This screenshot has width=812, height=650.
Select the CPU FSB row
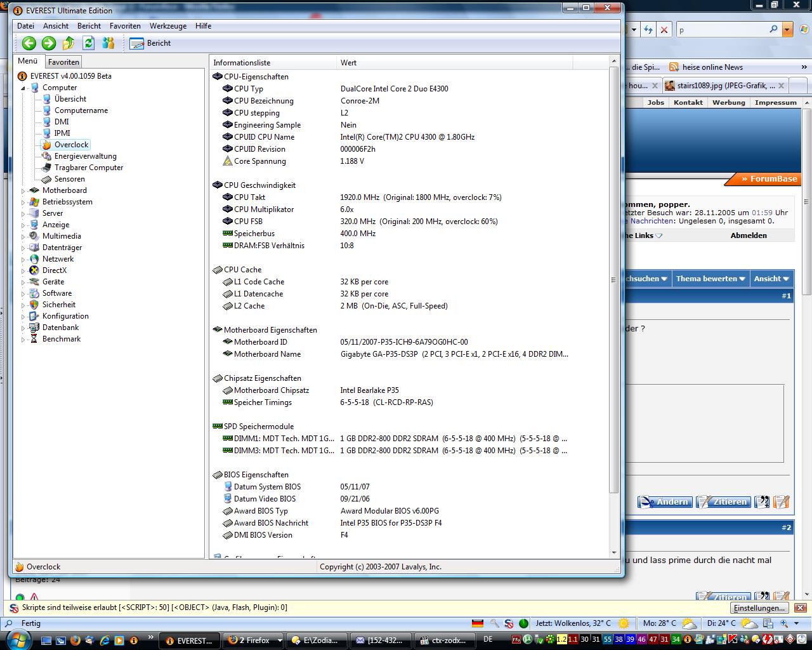(x=409, y=222)
